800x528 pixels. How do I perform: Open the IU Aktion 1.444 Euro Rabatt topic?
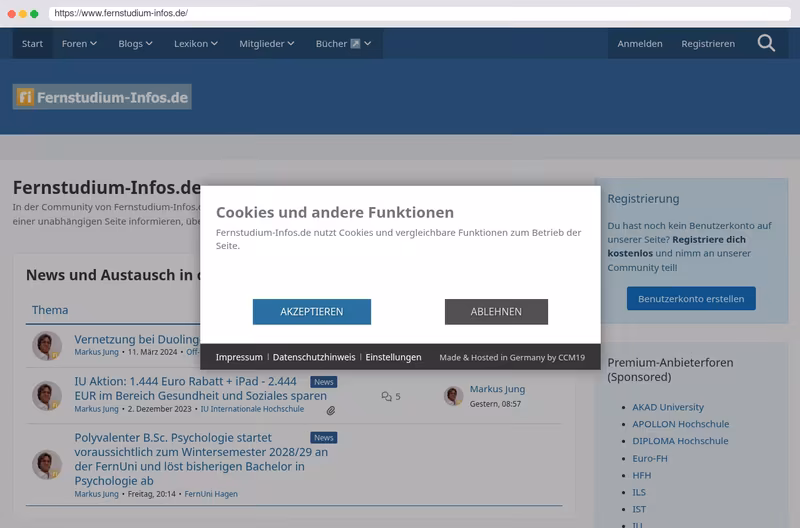coord(201,388)
